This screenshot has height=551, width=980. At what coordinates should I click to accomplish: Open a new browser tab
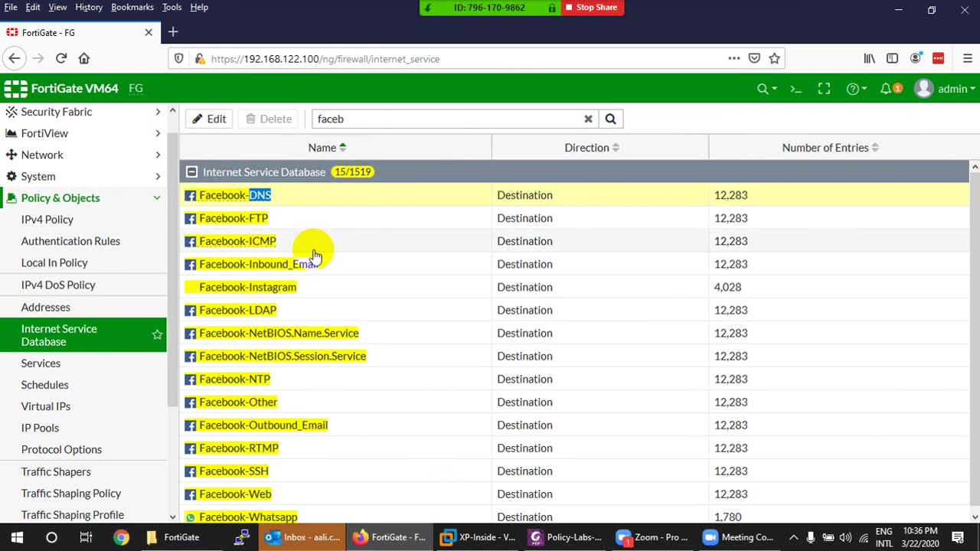click(x=173, y=32)
